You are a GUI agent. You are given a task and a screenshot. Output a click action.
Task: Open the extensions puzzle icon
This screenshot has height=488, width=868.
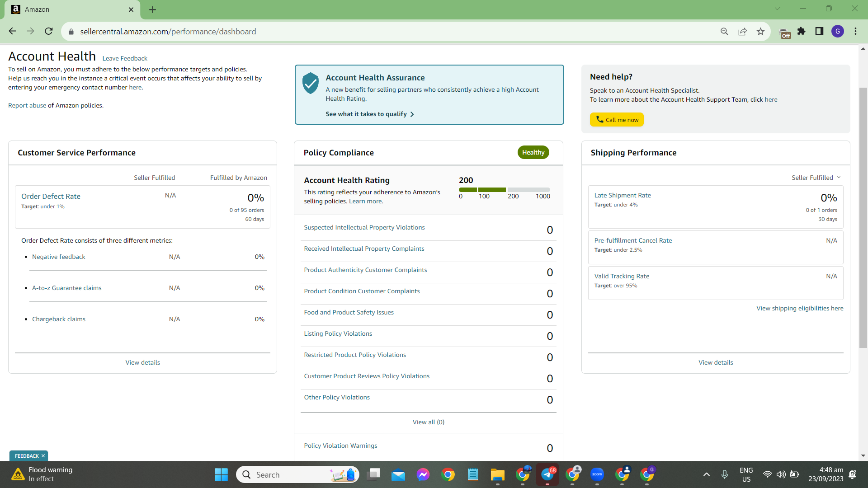[x=802, y=31]
